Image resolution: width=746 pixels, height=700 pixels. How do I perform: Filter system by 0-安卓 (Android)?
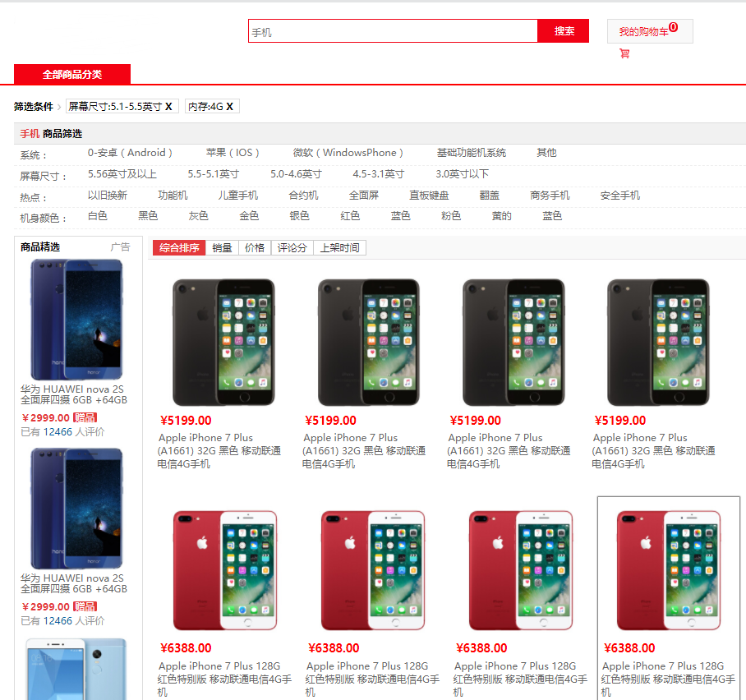point(130,153)
